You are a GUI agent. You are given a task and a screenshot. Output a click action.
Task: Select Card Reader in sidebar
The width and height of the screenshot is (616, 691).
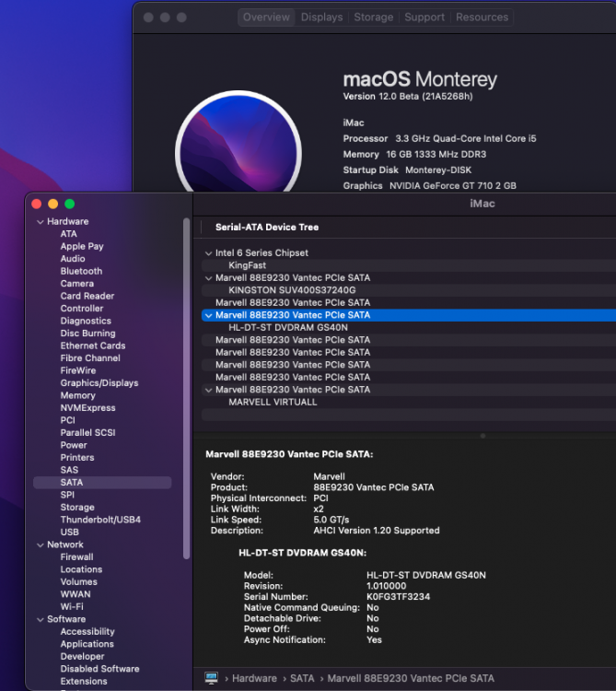click(87, 296)
